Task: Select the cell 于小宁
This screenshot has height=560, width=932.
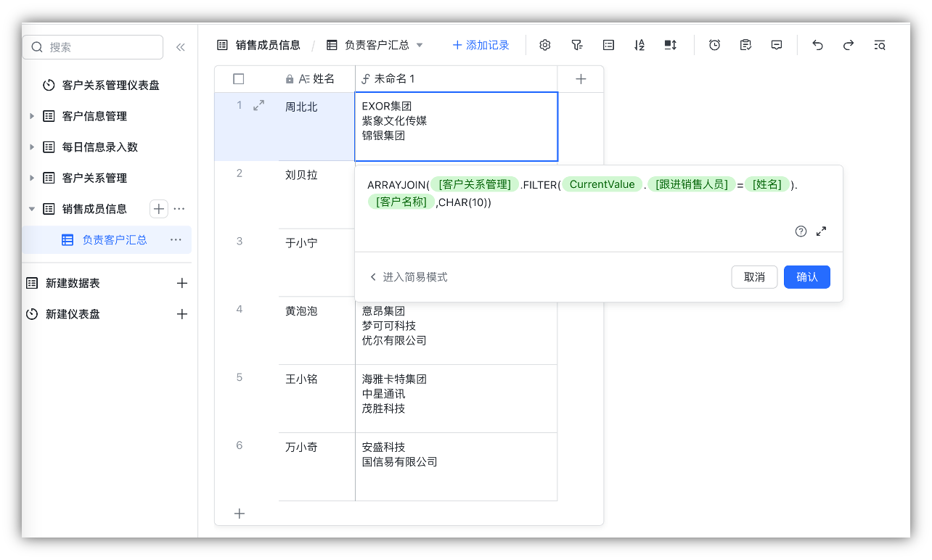Action: [x=316, y=263]
